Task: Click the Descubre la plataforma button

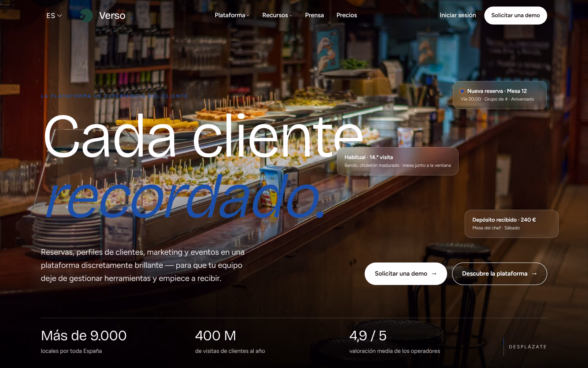Action: tap(499, 274)
